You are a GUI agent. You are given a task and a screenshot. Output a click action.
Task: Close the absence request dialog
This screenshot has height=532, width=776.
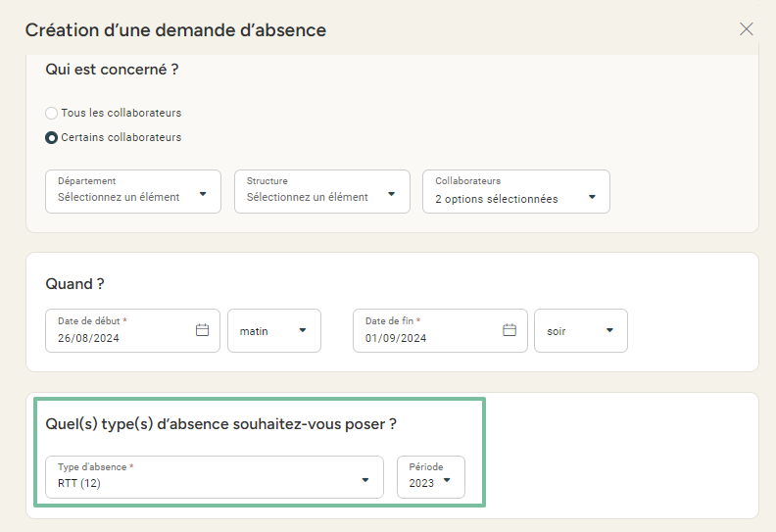click(747, 29)
